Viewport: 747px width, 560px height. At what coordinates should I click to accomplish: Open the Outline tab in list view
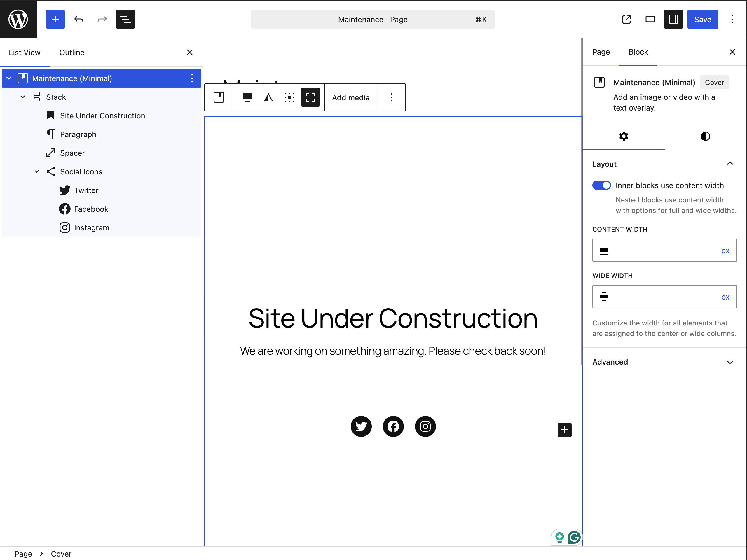point(71,52)
